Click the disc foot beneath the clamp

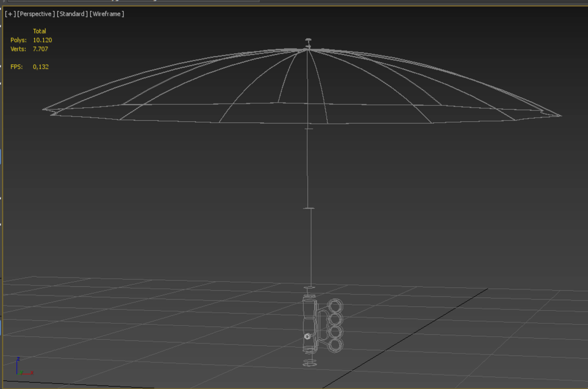tap(310, 364)
